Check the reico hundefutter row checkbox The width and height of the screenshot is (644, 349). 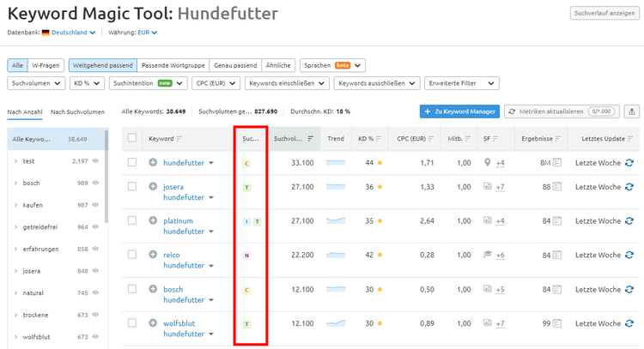pyautogui.click(x=132, y=255)
